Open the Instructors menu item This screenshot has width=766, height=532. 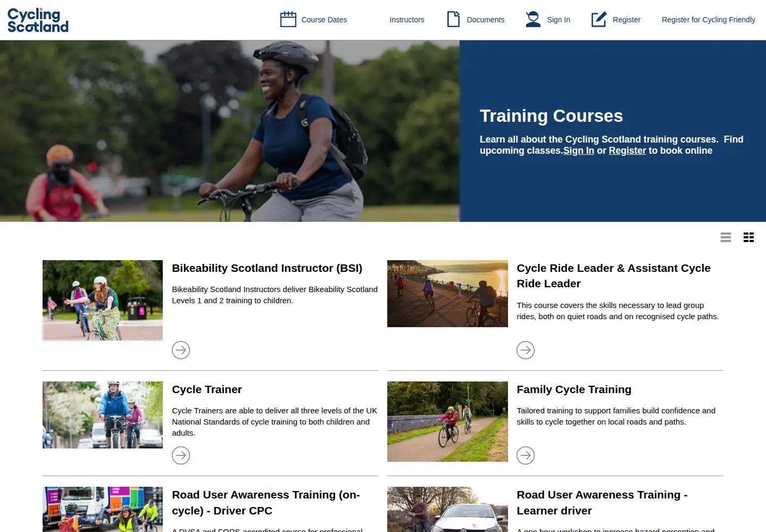(x=407, y=20)
